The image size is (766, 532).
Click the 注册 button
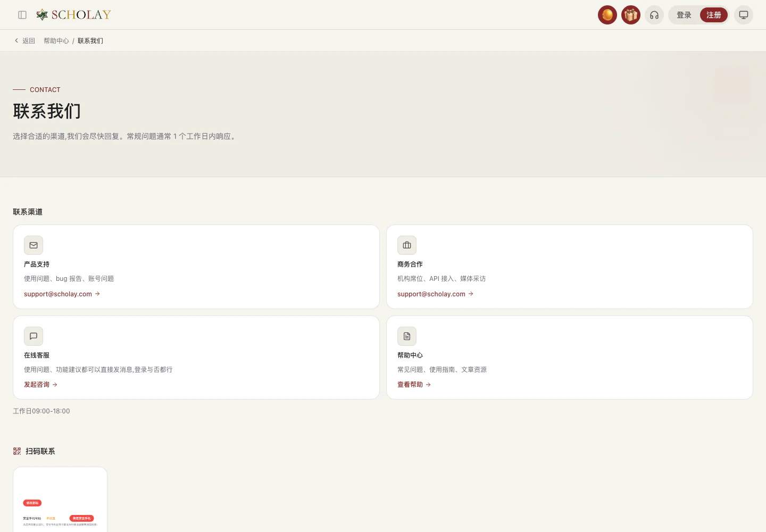click(x=714, y=15)
